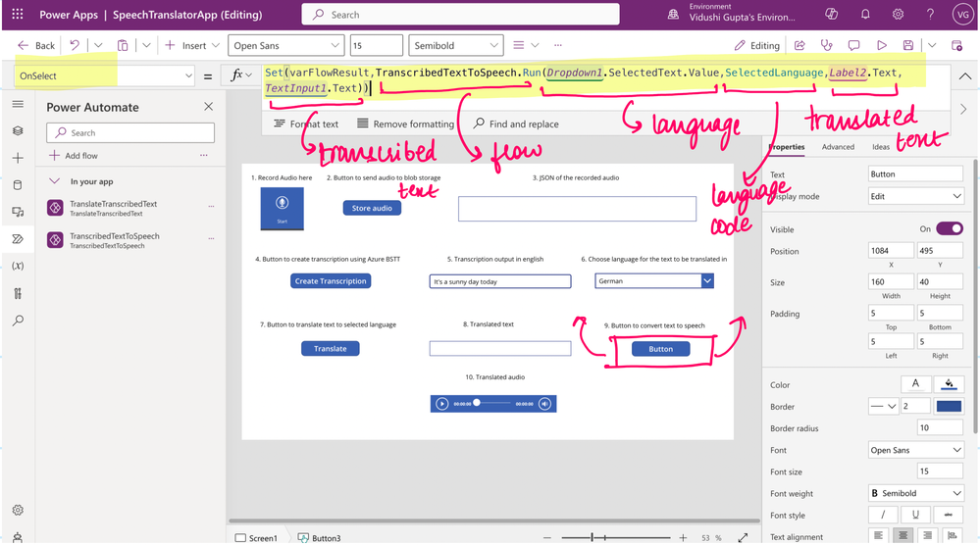Open the Font dropdown in Properties panel
Viewport: 980px width, 545px height.
tap(915, 450)
